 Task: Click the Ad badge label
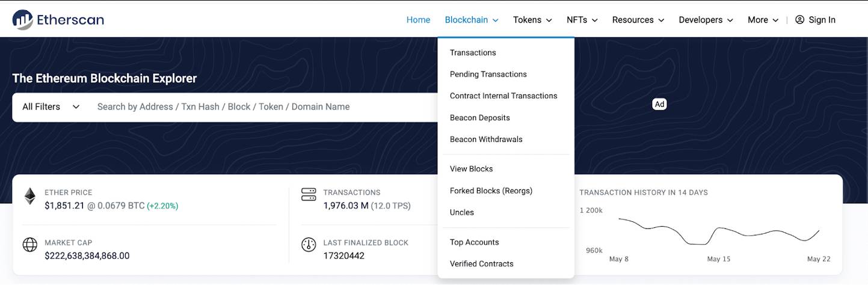pyautogui.click(x=659, y=104)
